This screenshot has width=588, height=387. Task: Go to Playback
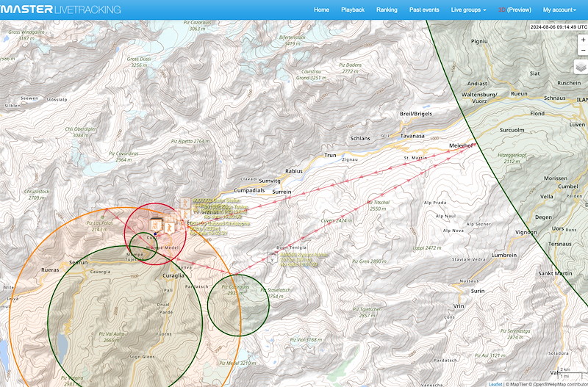point(353,10)
